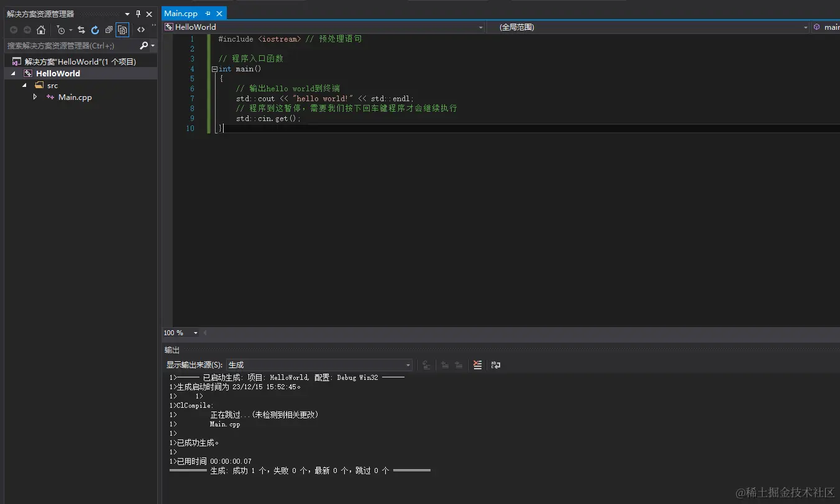Image resolution: width=840 pixels, height=504 pixels.
Task: Click the Find Message in Code icon
Action: coord(426,365)
